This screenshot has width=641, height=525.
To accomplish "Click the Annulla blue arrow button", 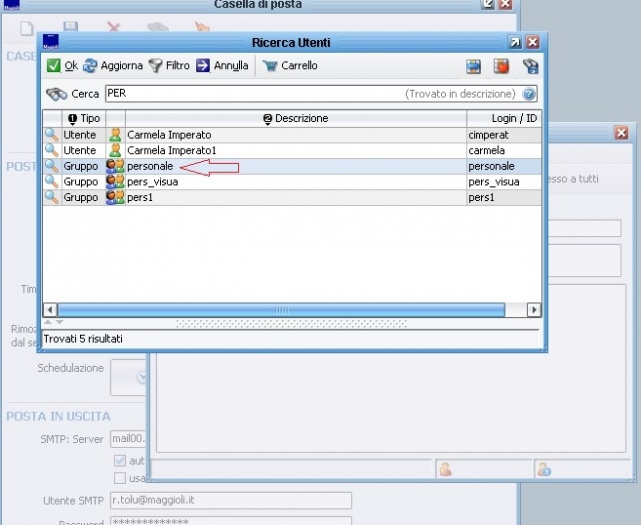I will point(203,65).
